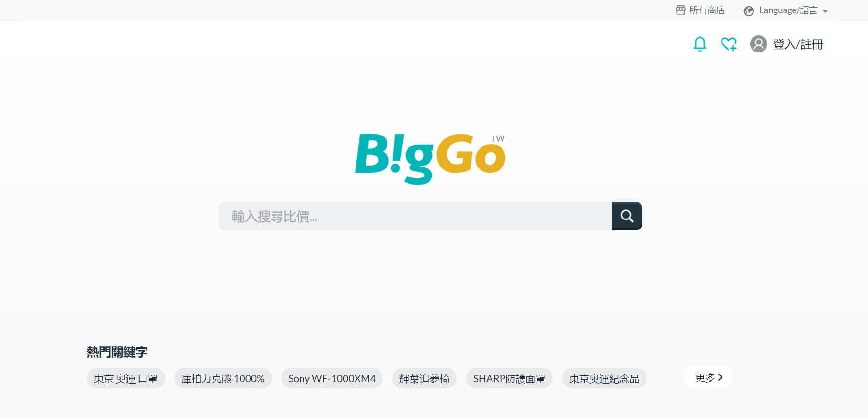Click the magnifier search button
The height and width of the screenshot is (417, 868).
[627, 216]
